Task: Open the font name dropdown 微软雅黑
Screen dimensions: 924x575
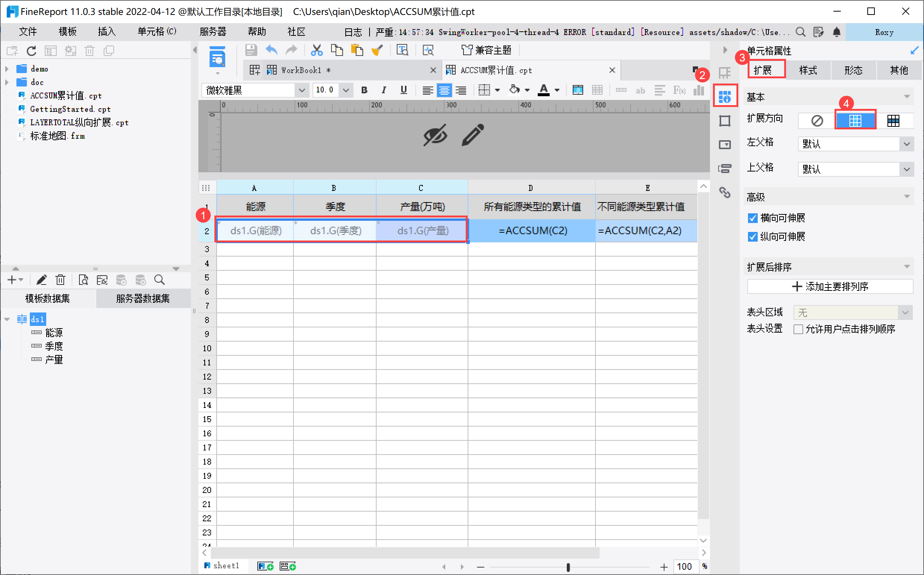Action: pos(301,90)
